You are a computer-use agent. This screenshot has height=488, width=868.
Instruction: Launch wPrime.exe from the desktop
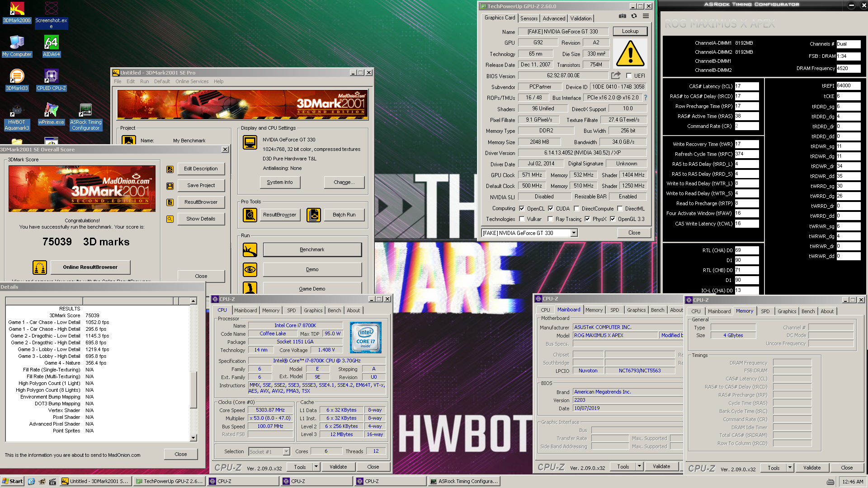51,114
